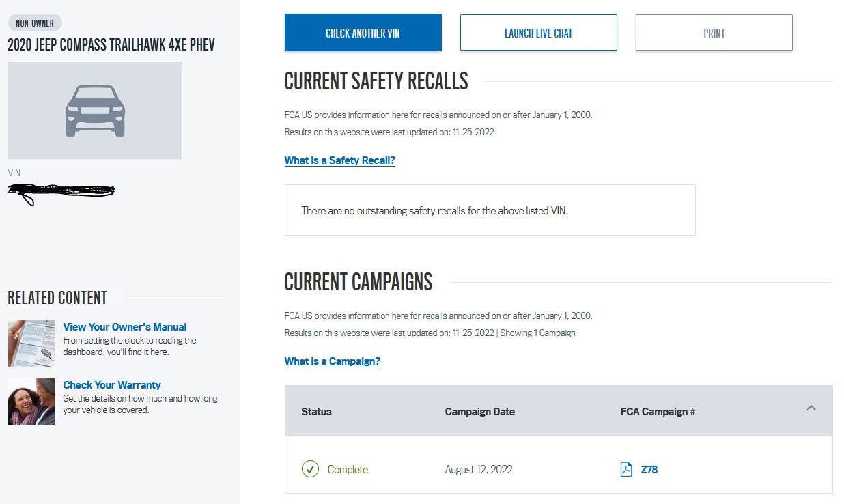Open the 'What is a Campaign?' link
The height and width of the screenshot is (504, 844).
pyautogui.click(x=332, y=361)
